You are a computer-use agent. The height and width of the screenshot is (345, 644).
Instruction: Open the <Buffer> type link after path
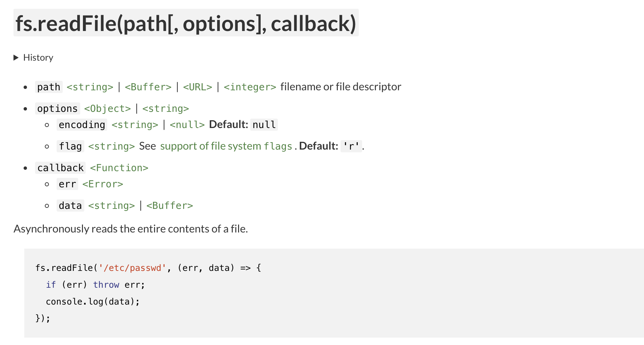(148, 87)
